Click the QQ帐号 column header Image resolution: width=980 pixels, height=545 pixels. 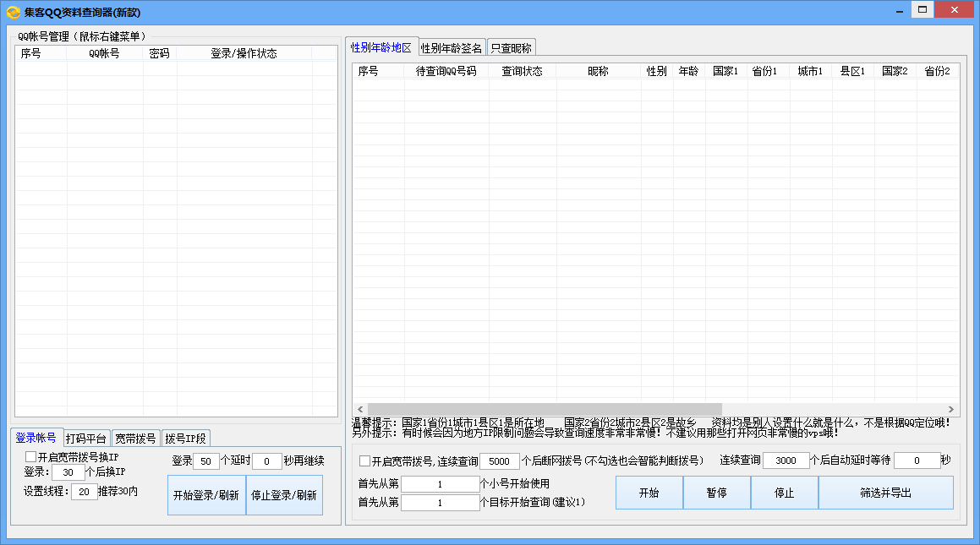tap(104, 54)
